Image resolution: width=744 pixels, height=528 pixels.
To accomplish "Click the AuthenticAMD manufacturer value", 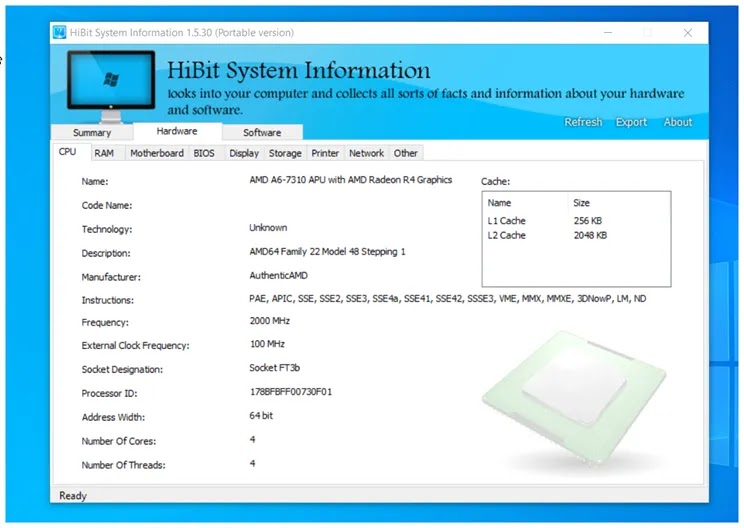I will 279,276.
